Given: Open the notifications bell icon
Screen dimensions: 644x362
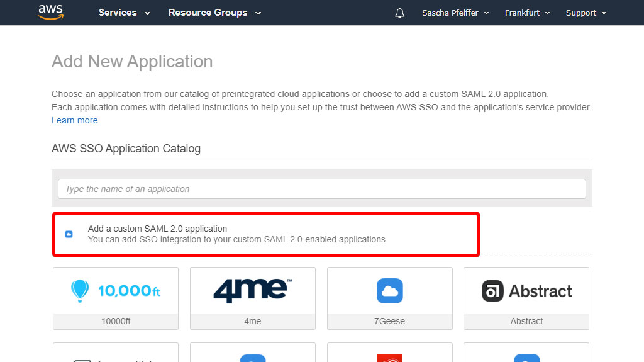Looking at the screenshot, I should (x=399, y=13).
